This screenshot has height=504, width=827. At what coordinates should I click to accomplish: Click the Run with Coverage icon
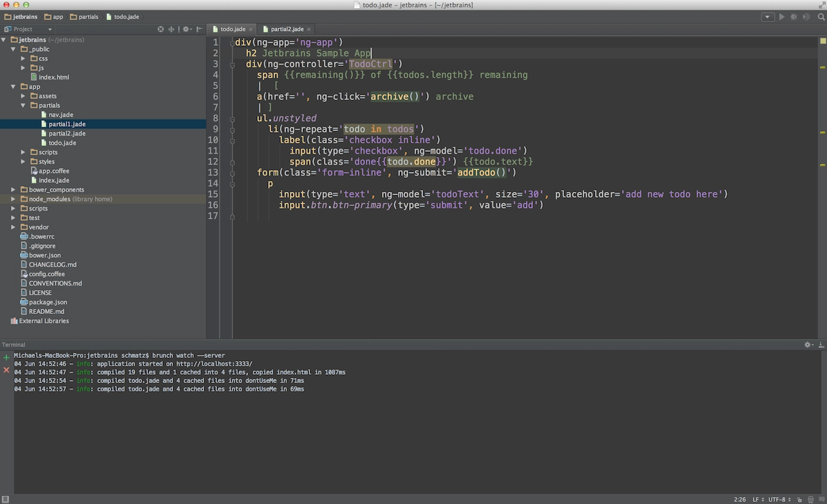(x=806, y=17)
